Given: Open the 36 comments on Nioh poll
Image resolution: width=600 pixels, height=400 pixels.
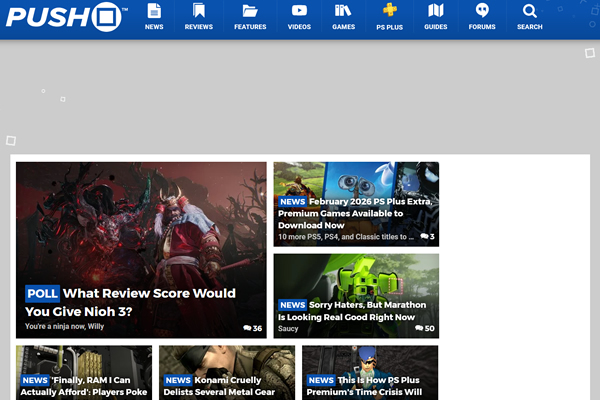Looking at the screenshot, I should (252, 328).
